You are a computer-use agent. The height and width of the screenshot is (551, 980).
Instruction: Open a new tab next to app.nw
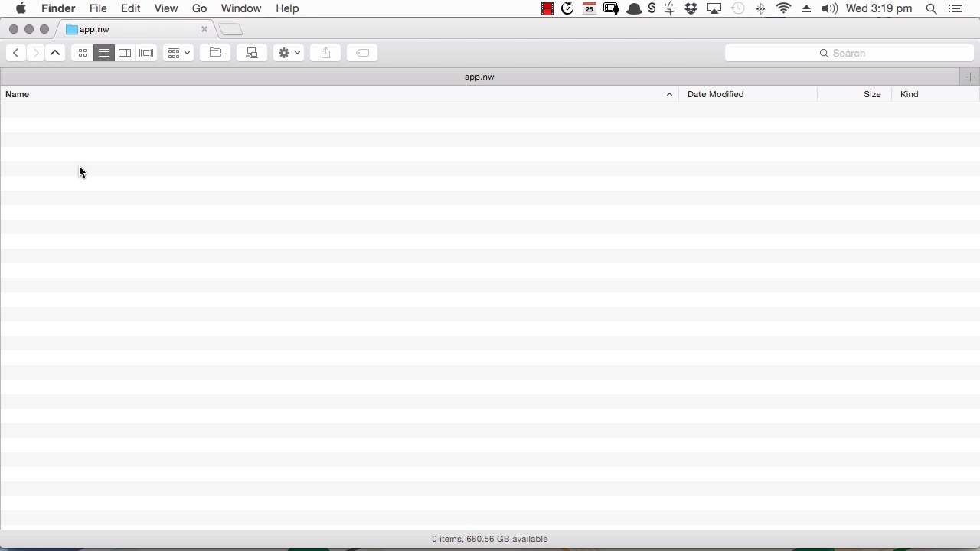[x=230, y=29]
